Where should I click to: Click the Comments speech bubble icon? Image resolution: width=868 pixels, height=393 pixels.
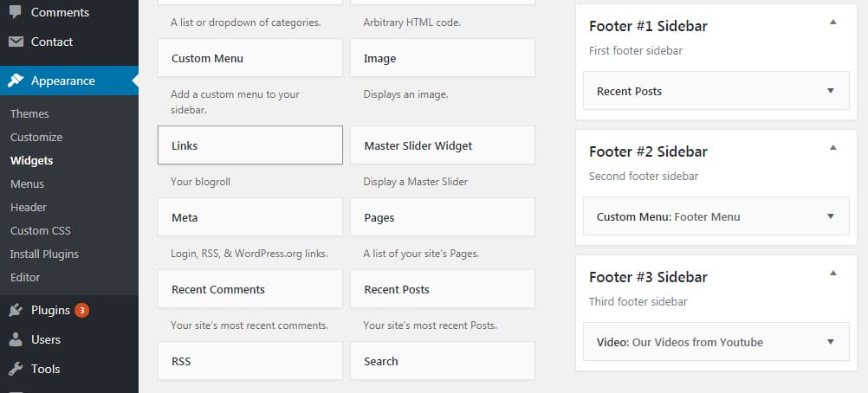point(16,12)
